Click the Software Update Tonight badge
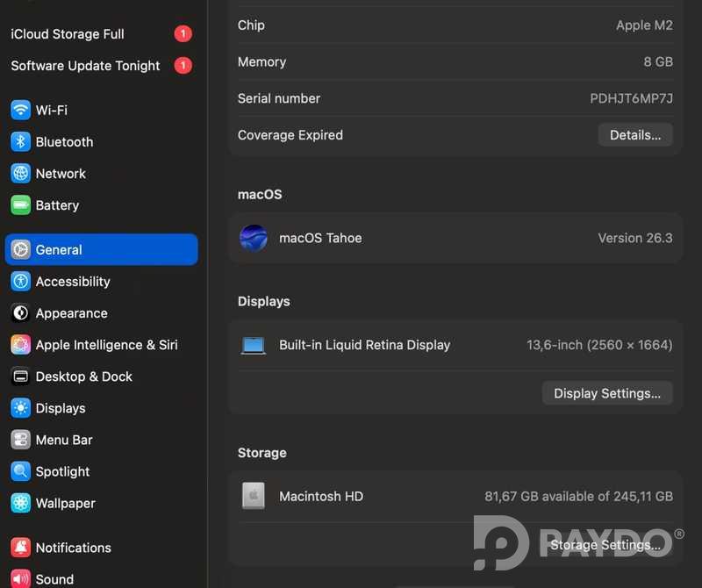This screenshot has height=588, width=702. [x=183, y=66]
